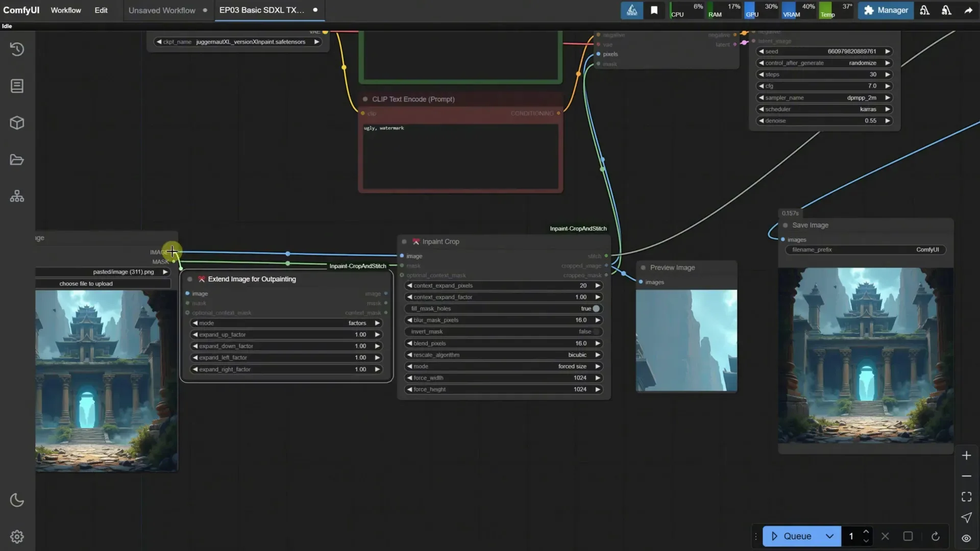Image resolution: width=980 pixels, height=551 pixels.
Task: Switch to dark theme with moon icon
Action: point(17,500)
